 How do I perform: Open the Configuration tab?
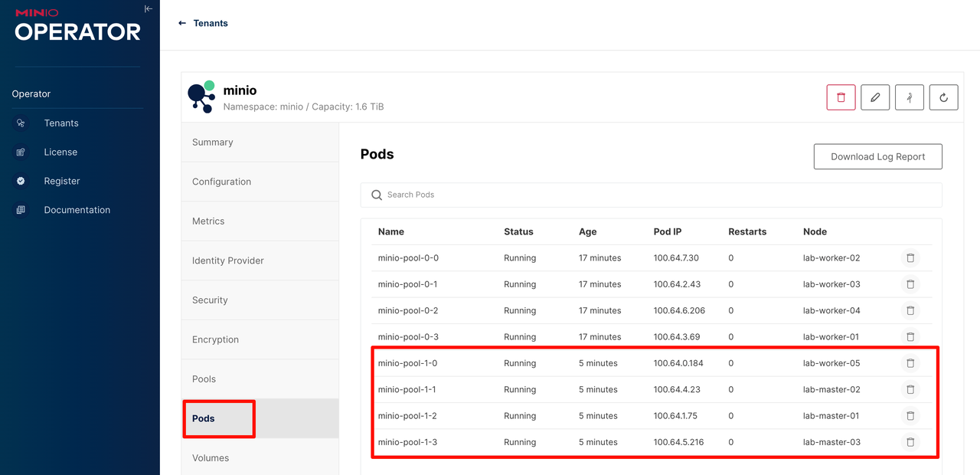point(260,182)
